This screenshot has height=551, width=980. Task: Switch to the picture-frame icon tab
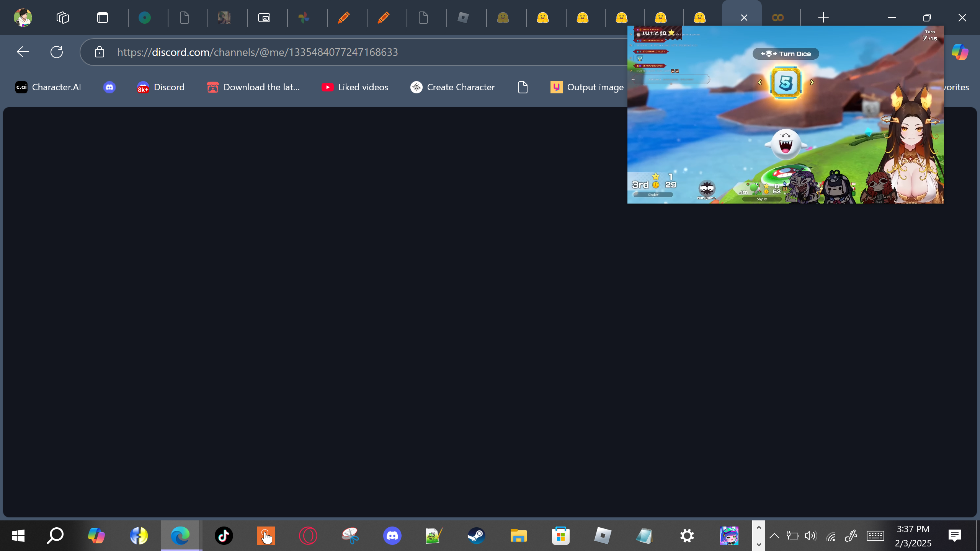(264, 18)
